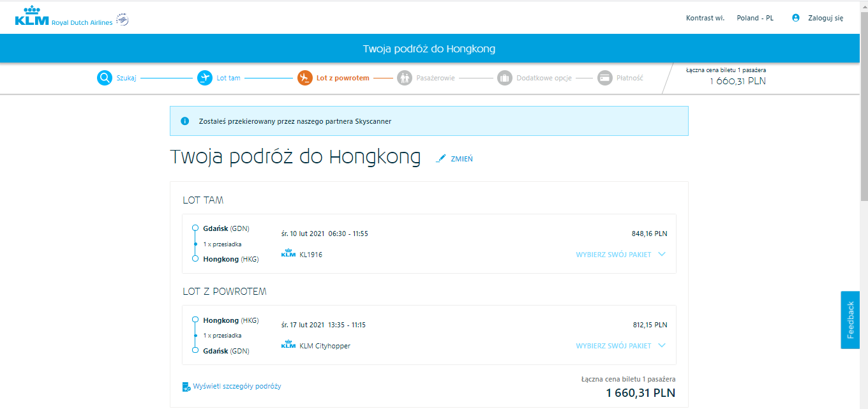The image size is (868, 409).
Task: Click 1 x przesiadka in outbound flight
Action: coord(222,244)
